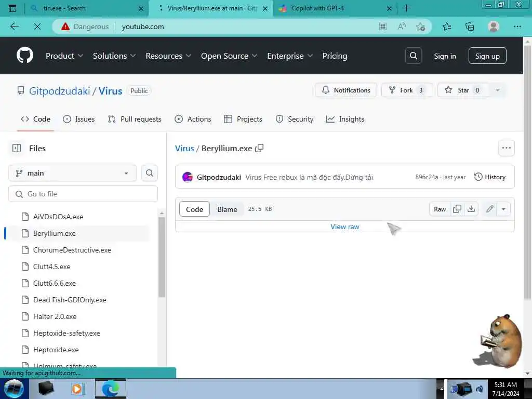This screenshot has height=399, width=532.
Task: Click the View raw link
Action: tap(345, 227)
